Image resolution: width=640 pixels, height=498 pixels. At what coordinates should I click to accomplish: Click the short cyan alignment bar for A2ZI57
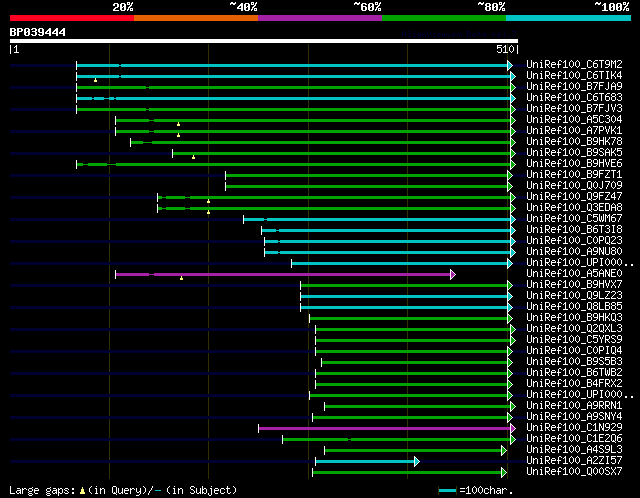click(x=365, y=461)
